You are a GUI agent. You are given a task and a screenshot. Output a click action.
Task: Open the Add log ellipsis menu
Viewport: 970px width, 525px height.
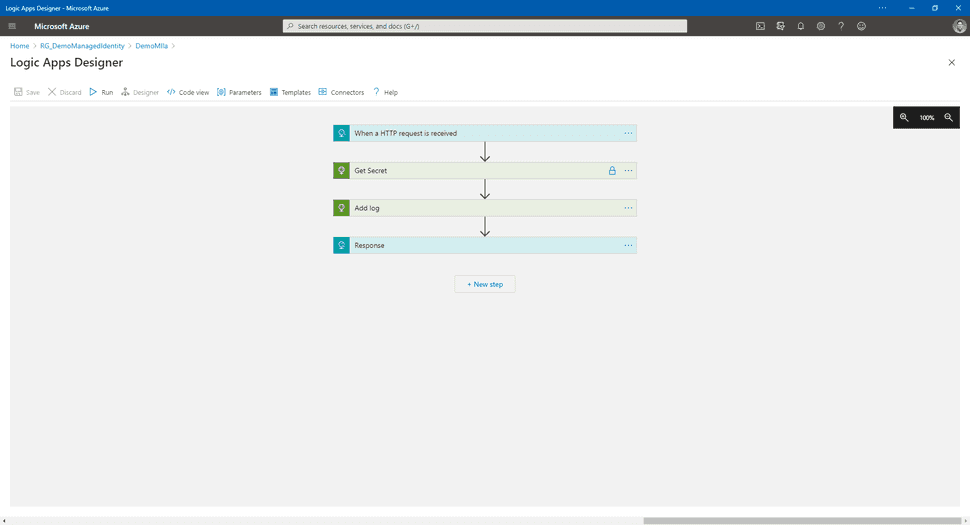coord(628,208)
